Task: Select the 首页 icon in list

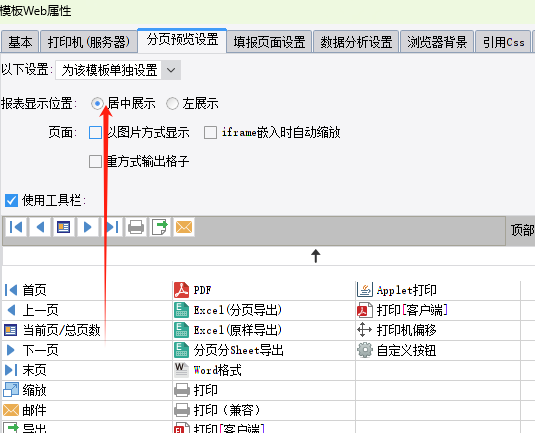Action: click(11, 290)
